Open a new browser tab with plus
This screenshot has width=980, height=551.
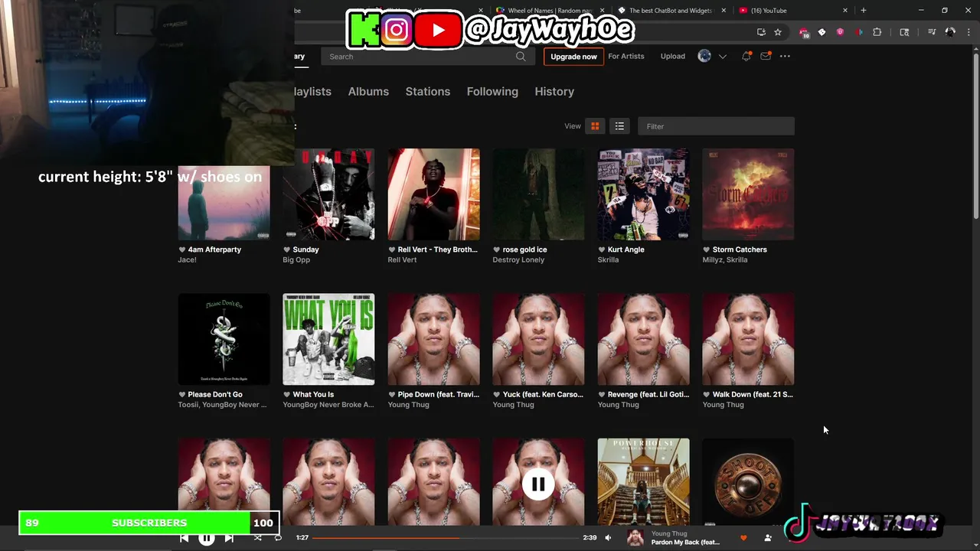(863, 11)
